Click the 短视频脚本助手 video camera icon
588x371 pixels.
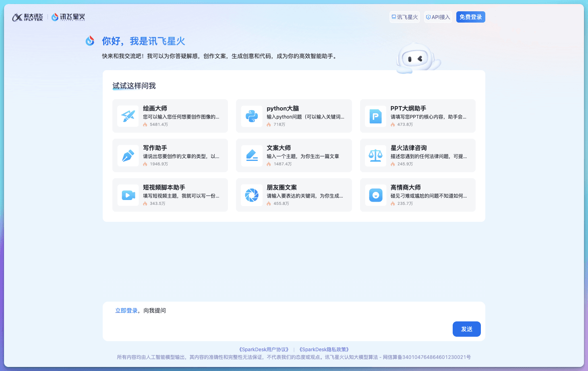point(128,195)
